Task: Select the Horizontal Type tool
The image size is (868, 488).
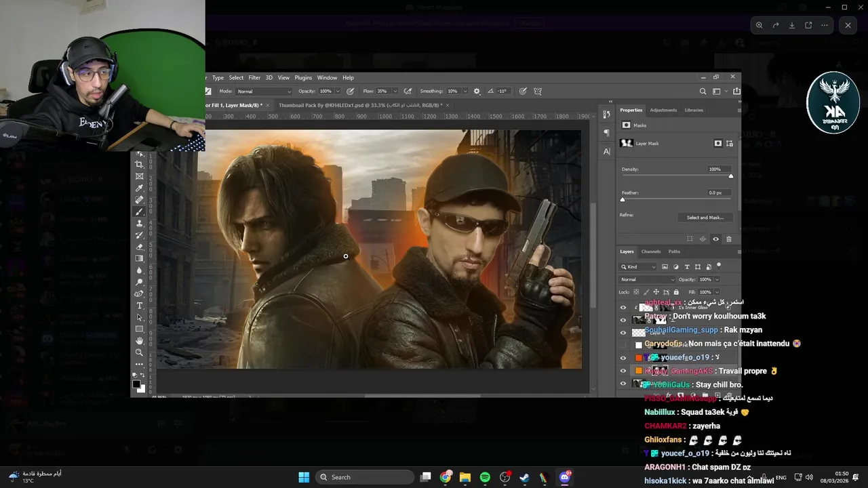Action: point(140,306)
